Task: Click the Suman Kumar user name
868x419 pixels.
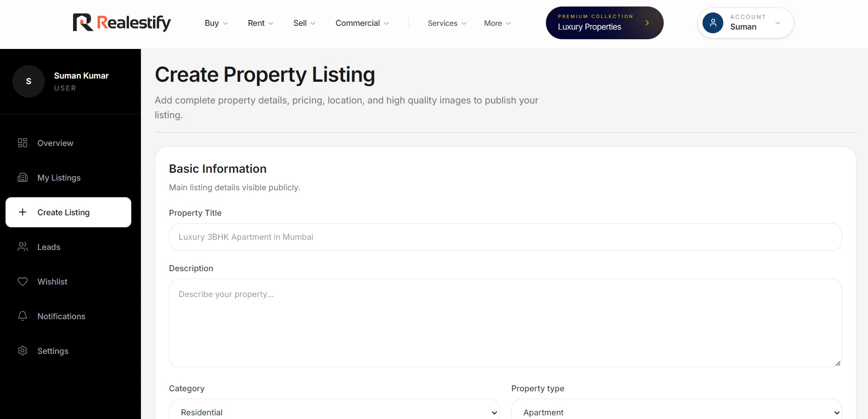Action: point(81,76)
